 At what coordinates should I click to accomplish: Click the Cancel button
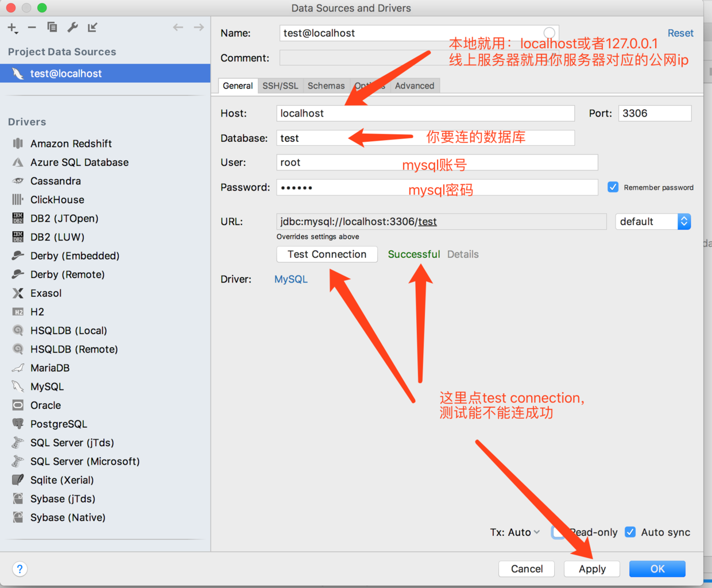(x=527, y=568)
